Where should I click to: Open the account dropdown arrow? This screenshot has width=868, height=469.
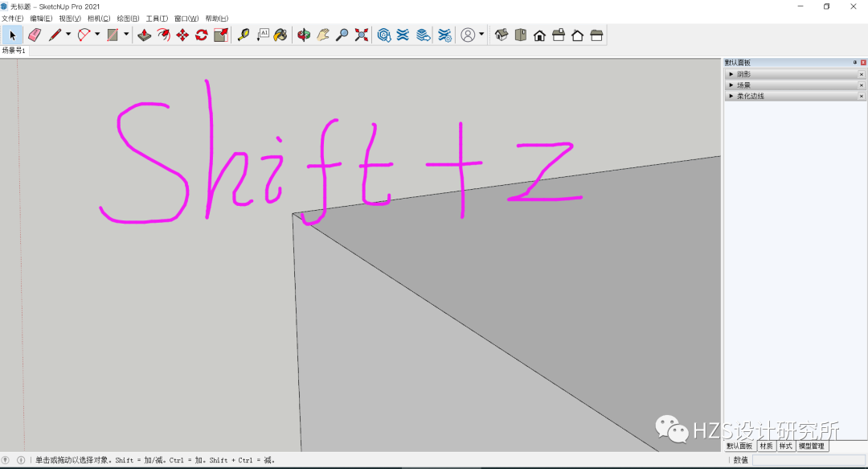point(481,35)
